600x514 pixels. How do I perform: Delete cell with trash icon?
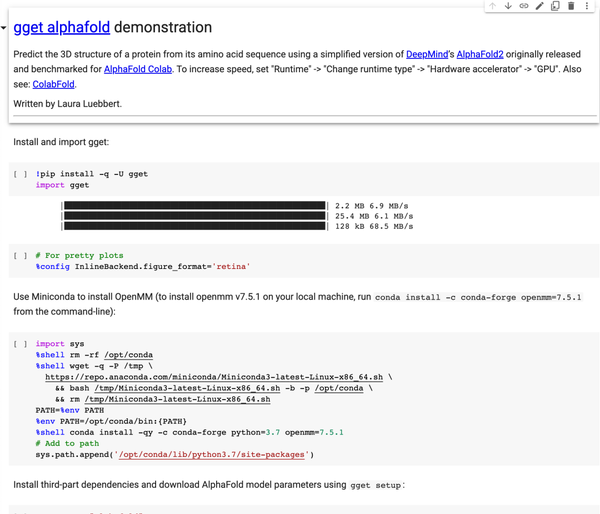(571, 7)
